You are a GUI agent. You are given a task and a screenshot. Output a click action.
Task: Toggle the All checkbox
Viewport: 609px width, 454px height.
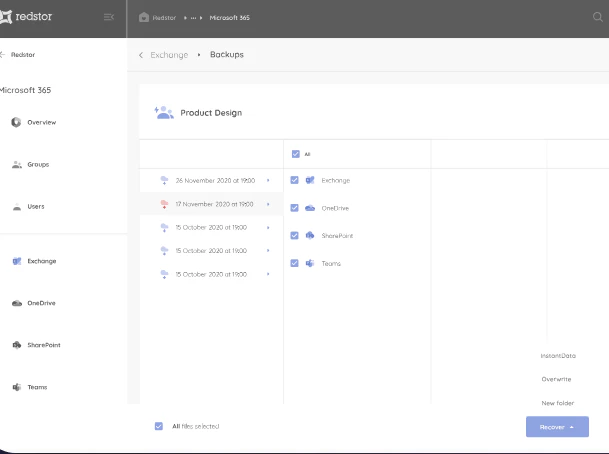296,154
